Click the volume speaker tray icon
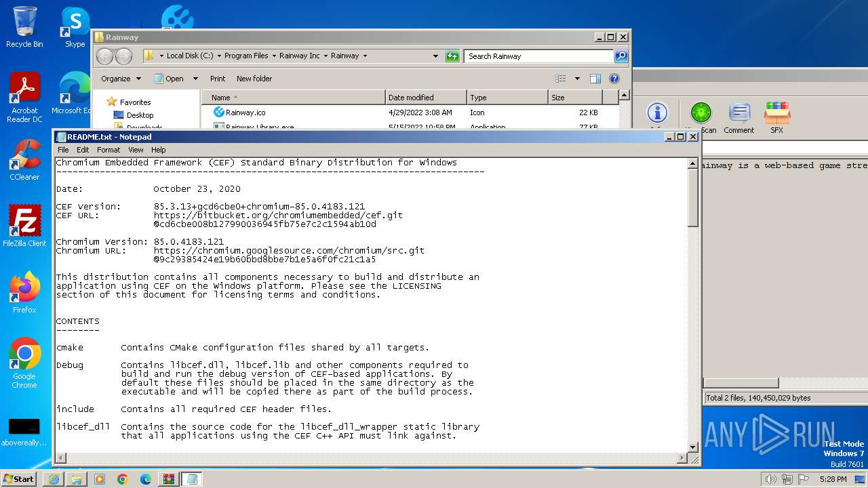 tap(770, 479)
